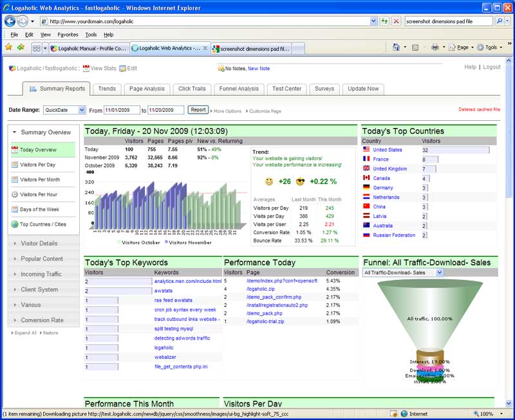Click the Expand All link
Screen dimensions: 515x420
pyautogui.click(x=24, y=333)
